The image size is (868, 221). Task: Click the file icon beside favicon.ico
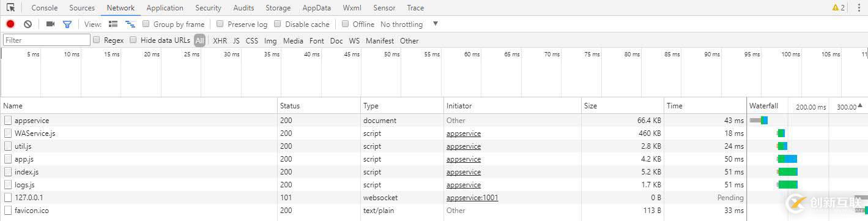[x=8, y=211]
